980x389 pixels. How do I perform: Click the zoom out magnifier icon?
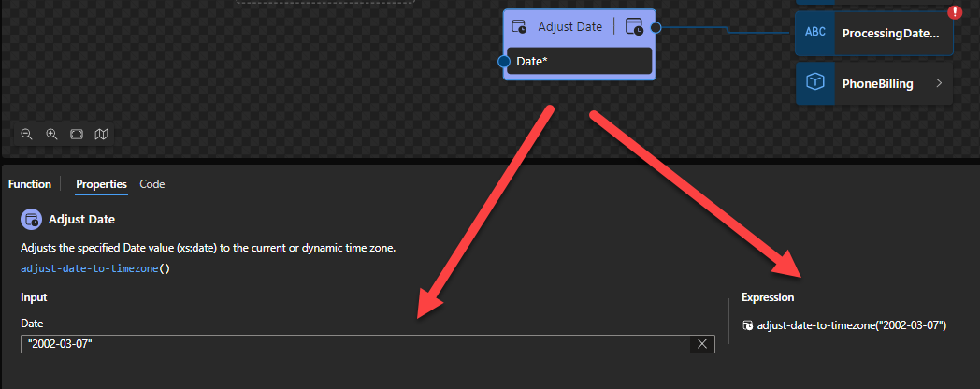pos(27,135)
